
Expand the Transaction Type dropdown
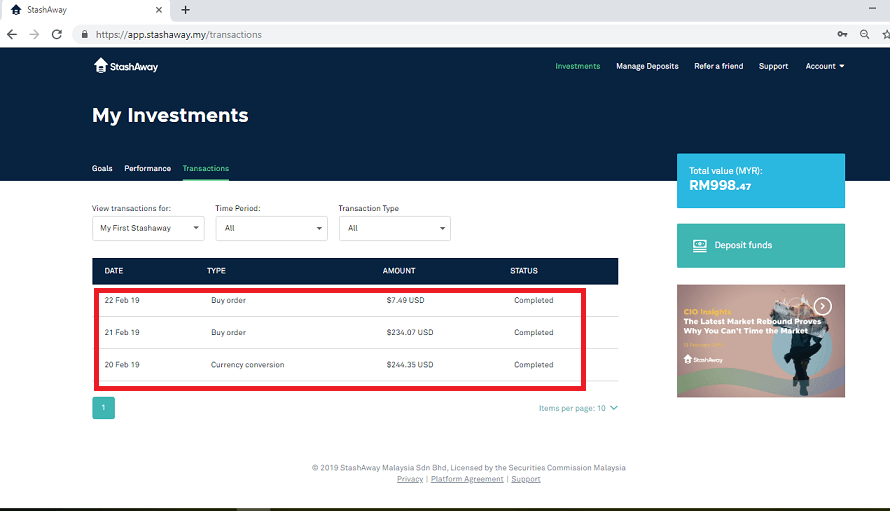coord(395,228)
